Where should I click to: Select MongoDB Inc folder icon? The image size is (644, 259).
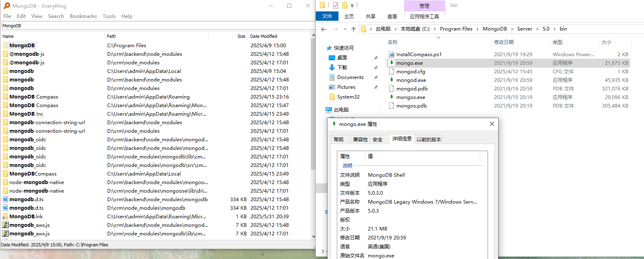pos(5,114)
